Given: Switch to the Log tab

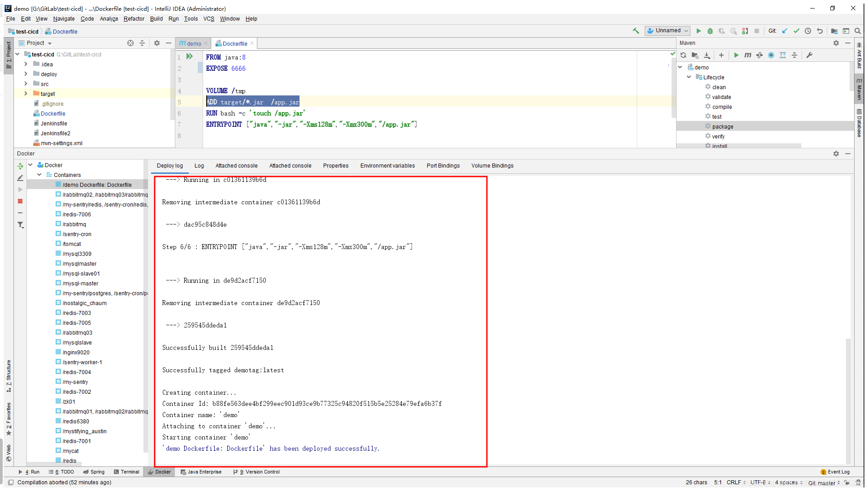Looking at the screenshot, I should [x=199, y=166].
